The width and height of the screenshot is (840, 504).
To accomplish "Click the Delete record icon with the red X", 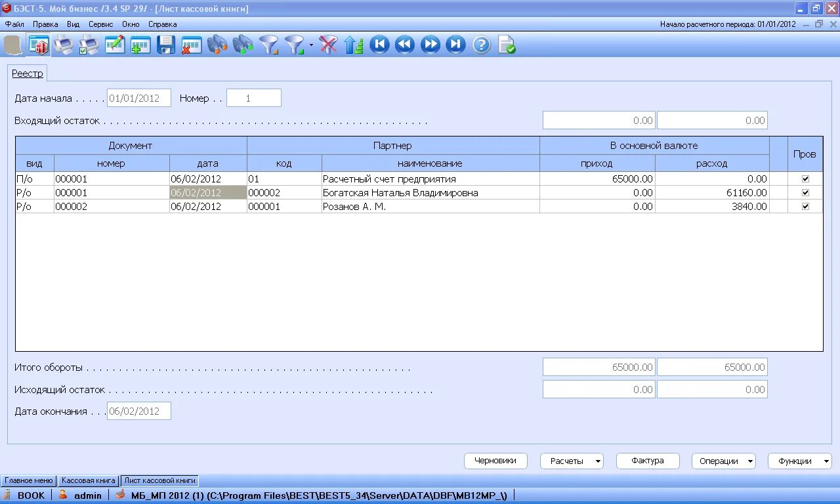I will click(192, 45).
